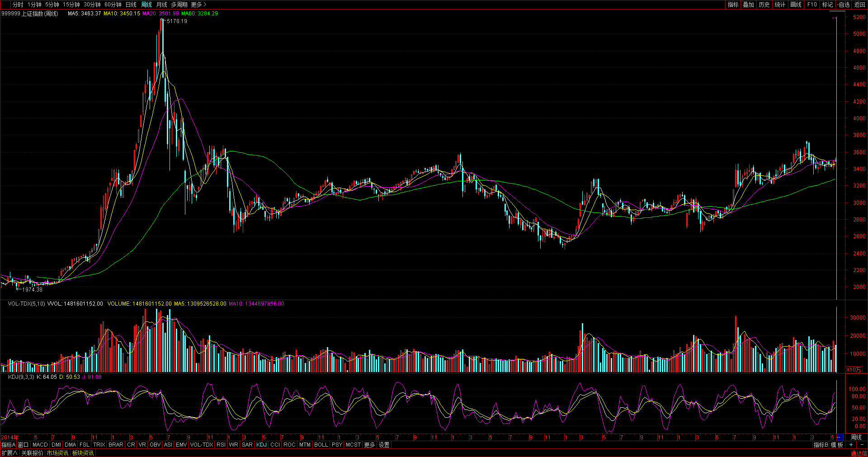Expand the 更多 indicators list at bottom
This screenshot has height=457, width=868.
coord(369,445)
